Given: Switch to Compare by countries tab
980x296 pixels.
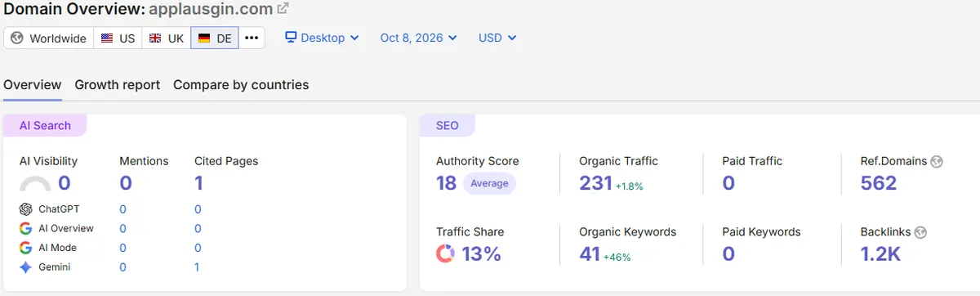Looking at the screenshot, I should (x=241, y=85).
